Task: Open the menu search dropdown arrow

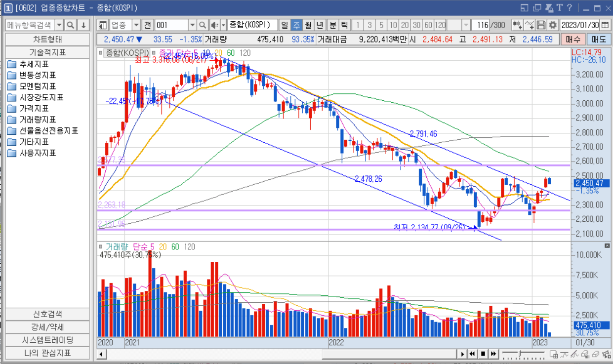Action: tap(59, 25)
